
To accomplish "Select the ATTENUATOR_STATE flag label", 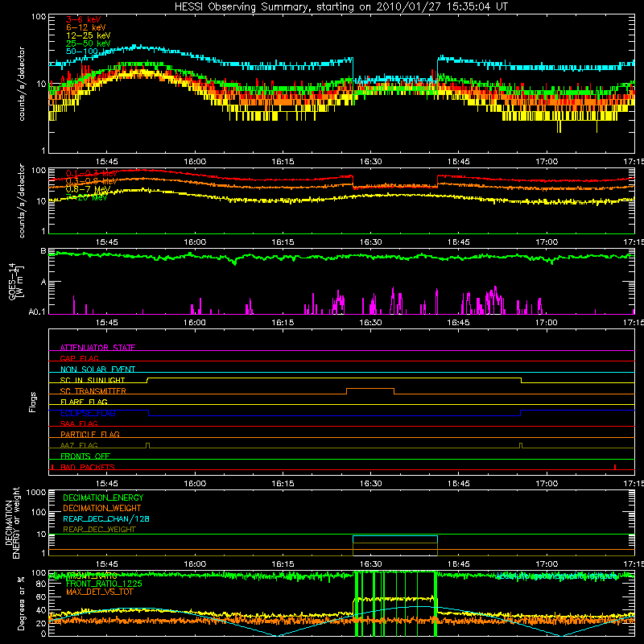I will click(x=97, y=348).
